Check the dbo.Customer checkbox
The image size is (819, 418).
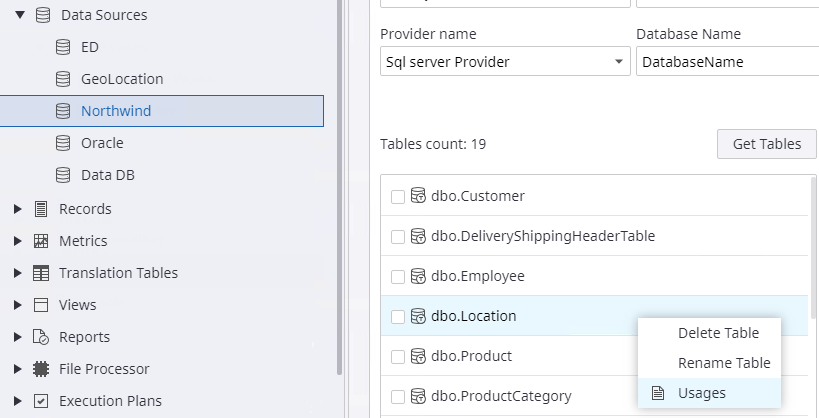[398, 197]
